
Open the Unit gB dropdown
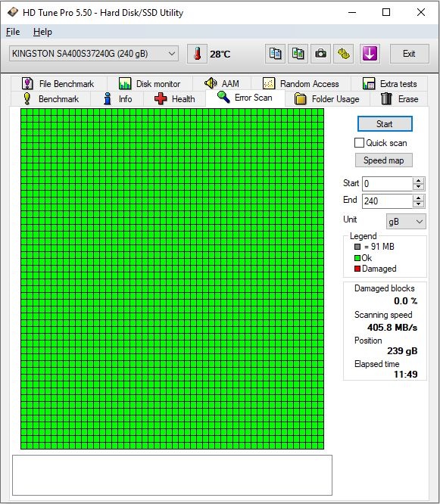(x=406, y=222)
